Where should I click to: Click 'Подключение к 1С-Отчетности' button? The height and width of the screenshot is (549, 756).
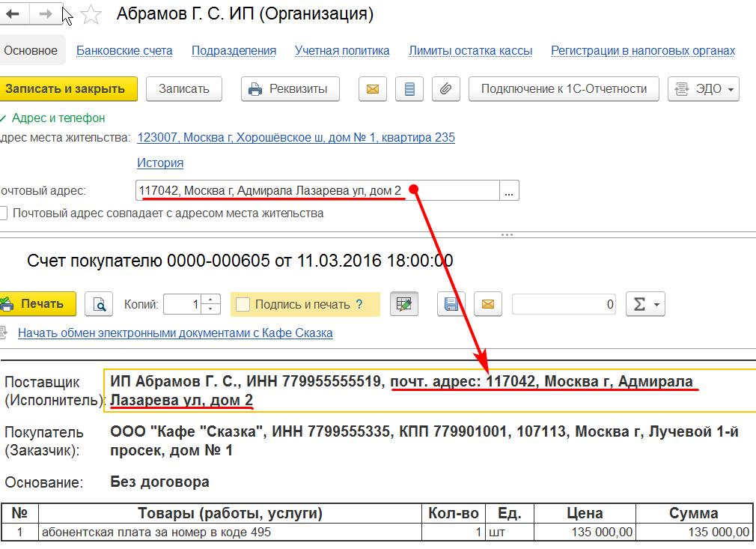pos(564,89)
